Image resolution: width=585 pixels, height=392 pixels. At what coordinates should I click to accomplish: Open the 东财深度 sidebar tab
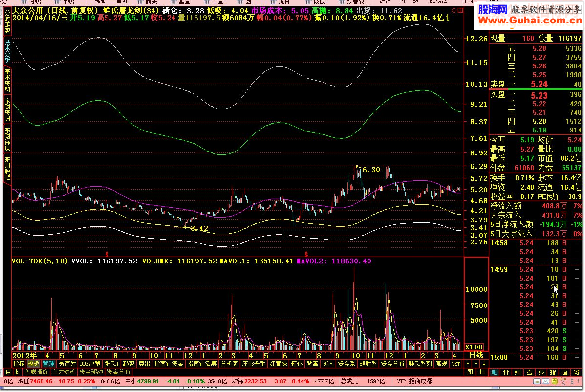pos(7,139)
